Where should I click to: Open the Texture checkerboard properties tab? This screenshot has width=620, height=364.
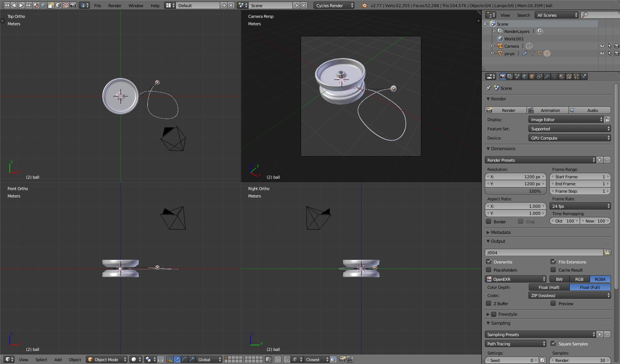click(569, 77)
